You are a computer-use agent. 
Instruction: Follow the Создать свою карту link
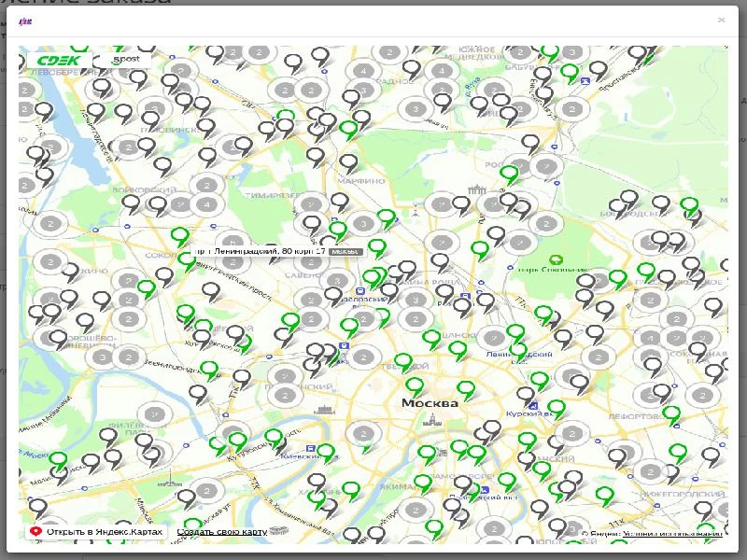tap(222, 532)
